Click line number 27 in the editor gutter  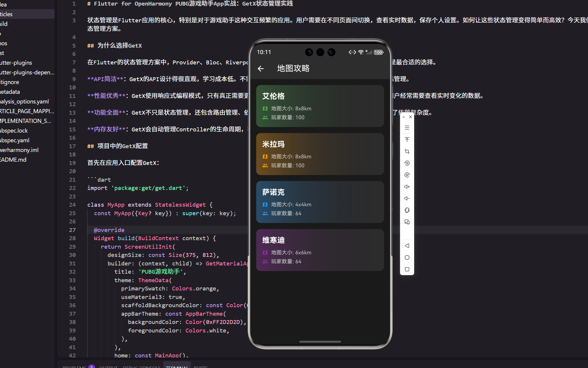[x=72, y=230]
